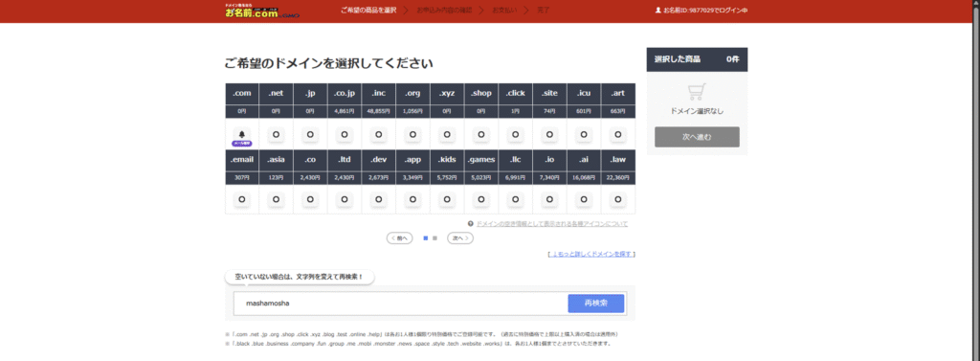Screen dimensions: 980x361
Task: Select the .ai domain circle
Action: [x=584, y=199]
